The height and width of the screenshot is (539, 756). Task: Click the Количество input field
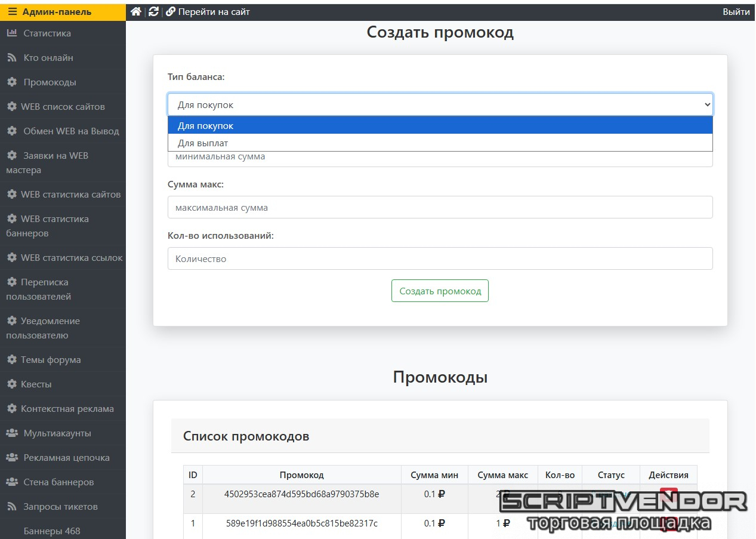pos(440,259)
